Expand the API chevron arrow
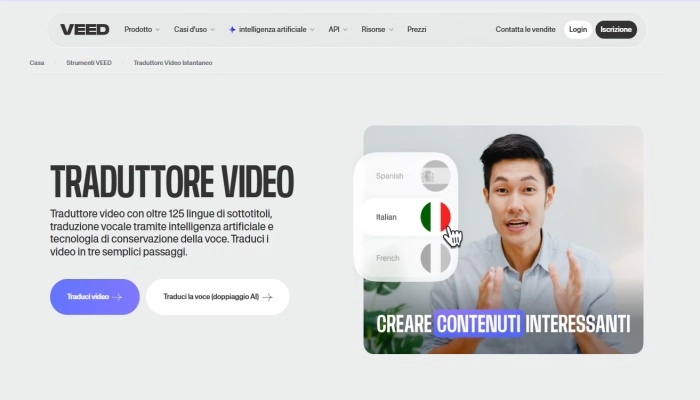Screen dimensions: 700x400 pyautogui.click(x=345, y=30)
